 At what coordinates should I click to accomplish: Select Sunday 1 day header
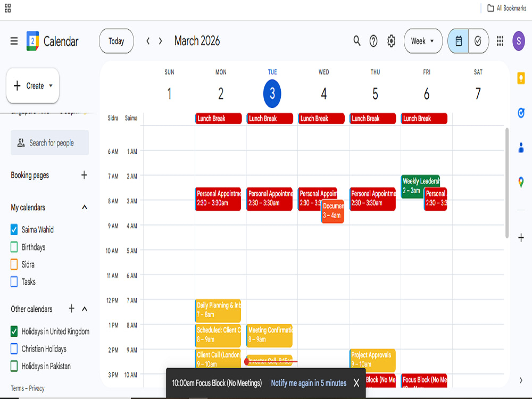[x=169, y=94]
